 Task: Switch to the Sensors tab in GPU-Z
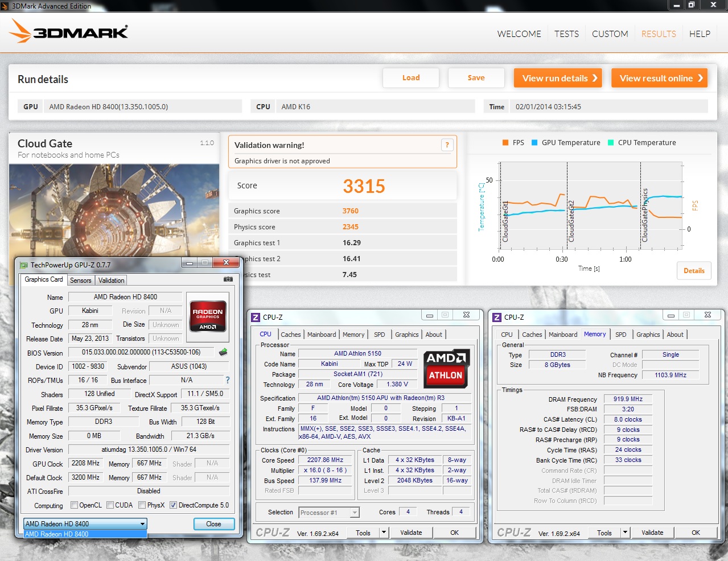click(x=80, y=280)
